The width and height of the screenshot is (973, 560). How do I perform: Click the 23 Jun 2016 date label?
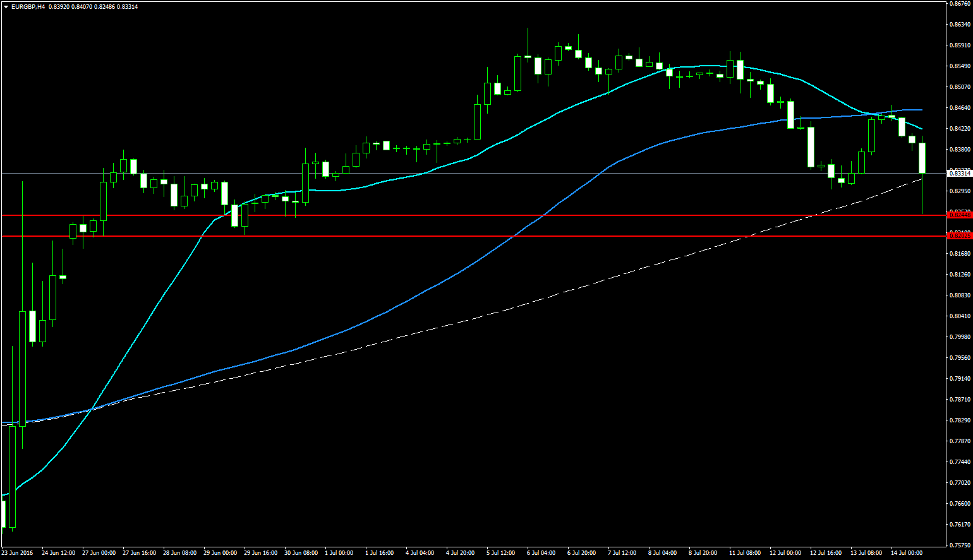[x=17, y=553]
